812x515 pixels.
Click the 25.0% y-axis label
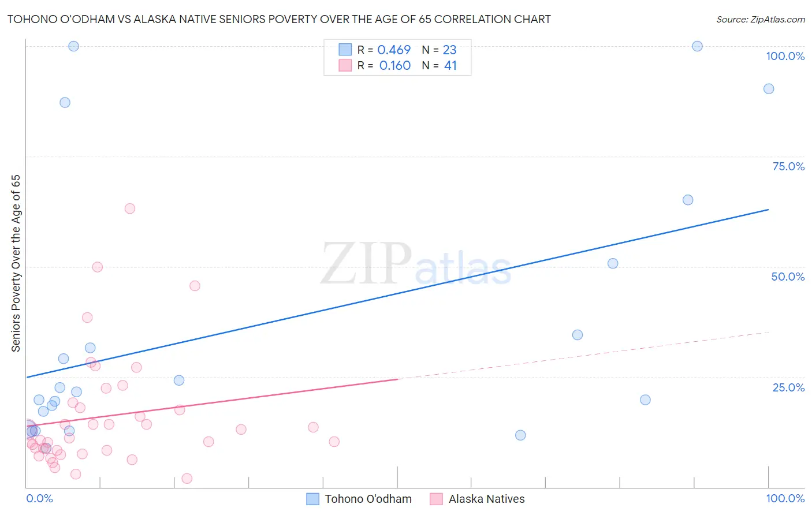click(x=788, y=387)
